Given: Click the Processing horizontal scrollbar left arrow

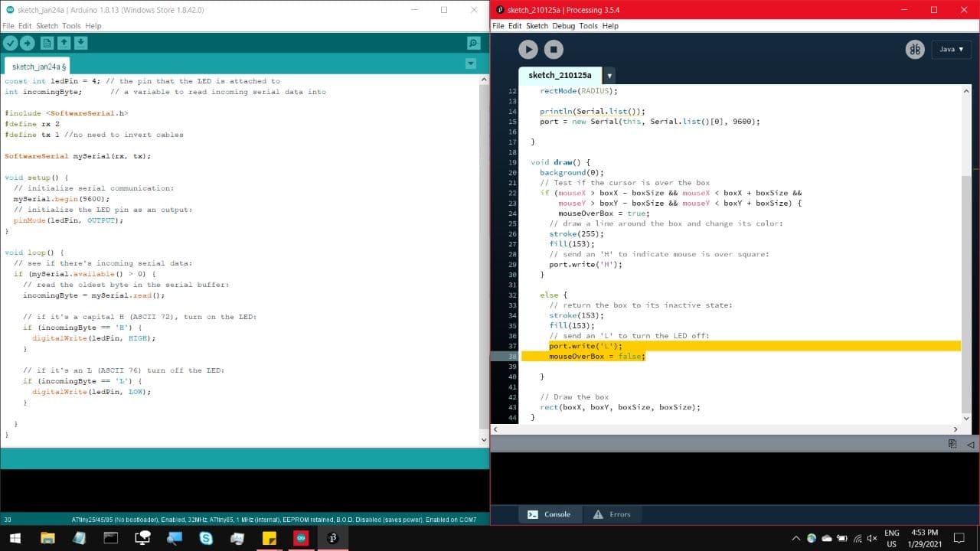Looking at the screenshot, I should click(495, 429).
